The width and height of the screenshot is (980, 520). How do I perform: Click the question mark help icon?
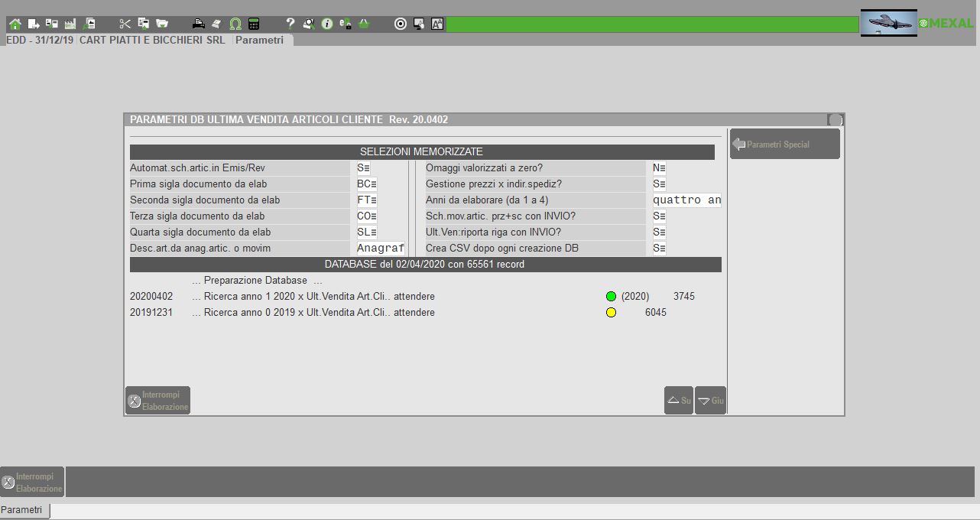click(x=290, y=24)
